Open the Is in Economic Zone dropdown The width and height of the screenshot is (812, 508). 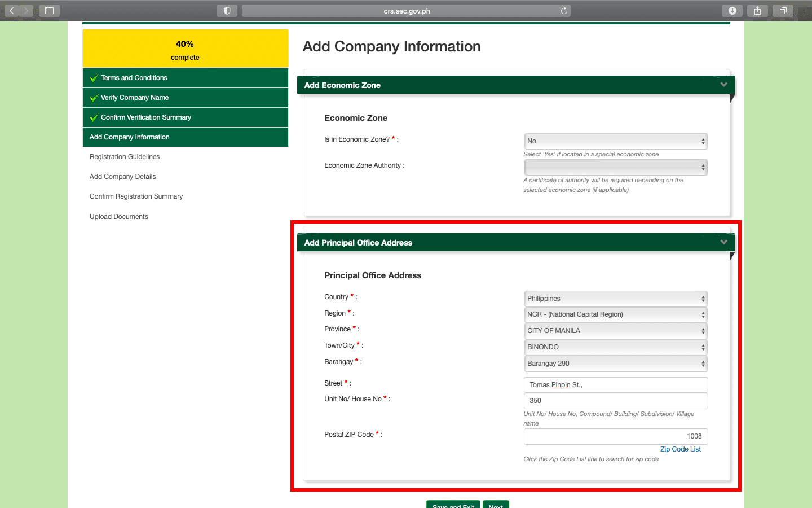[x=615, y=141]
